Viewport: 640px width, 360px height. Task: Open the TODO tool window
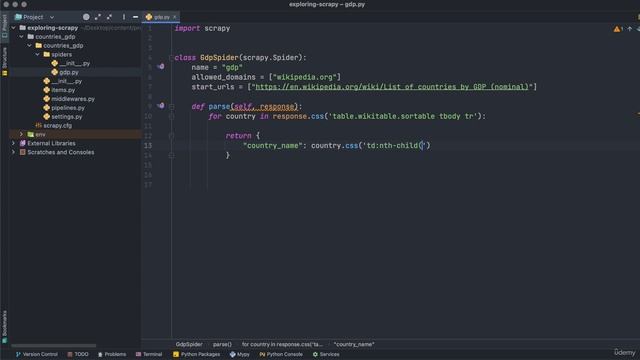tap(78, 354)
